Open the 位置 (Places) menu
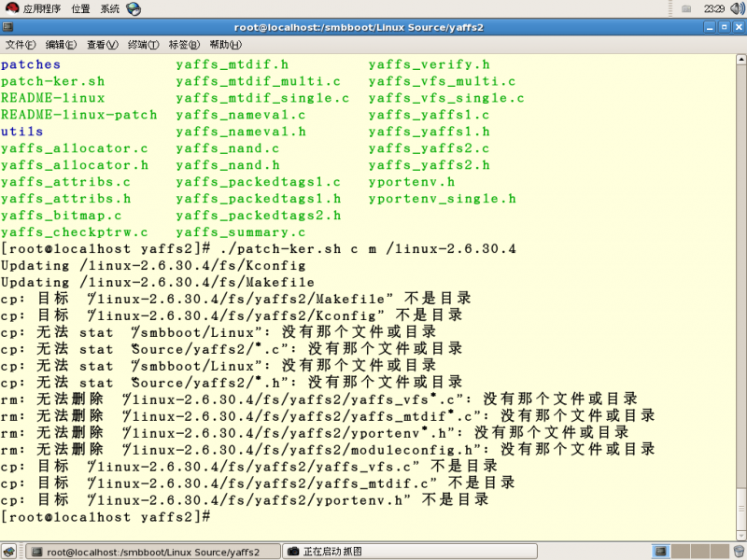The image size is (747, 560). (x=80, y=8)
